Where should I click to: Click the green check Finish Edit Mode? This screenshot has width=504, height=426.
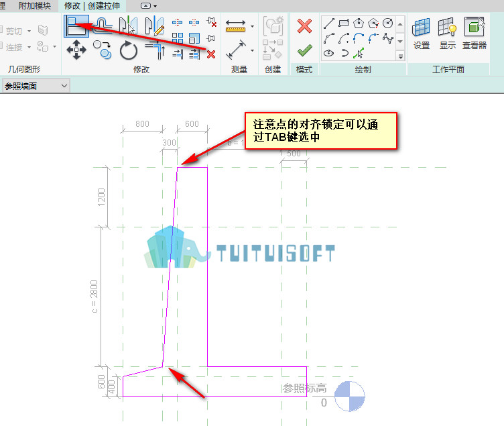click(304, 50)
